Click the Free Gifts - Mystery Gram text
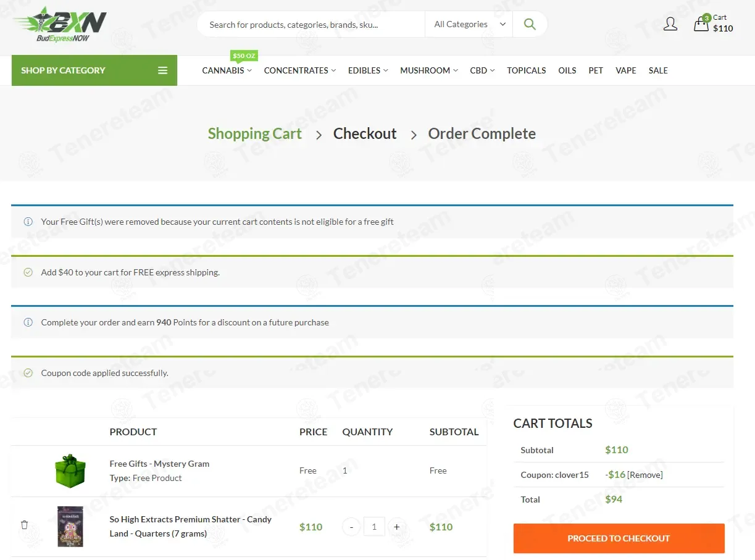755x560 pixels. (159, 464)
